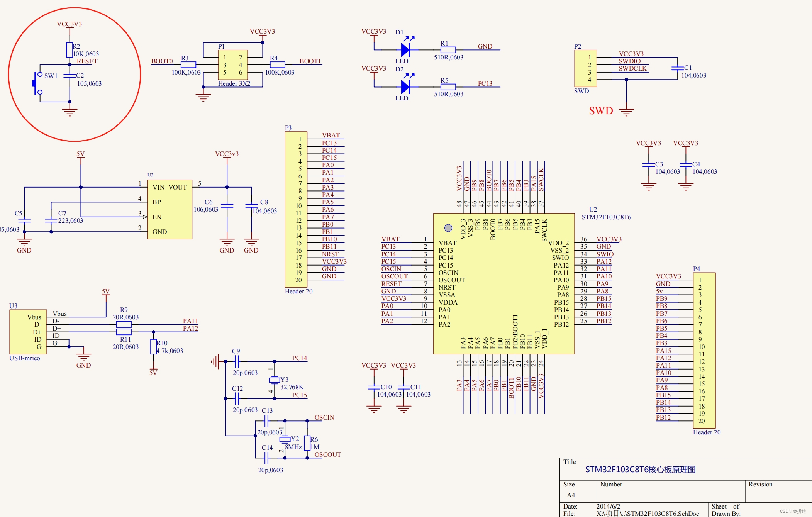Screen dimensions: 812x517
Task: Click the BOOT0 net label left of R3
Action: coord(162,61)
